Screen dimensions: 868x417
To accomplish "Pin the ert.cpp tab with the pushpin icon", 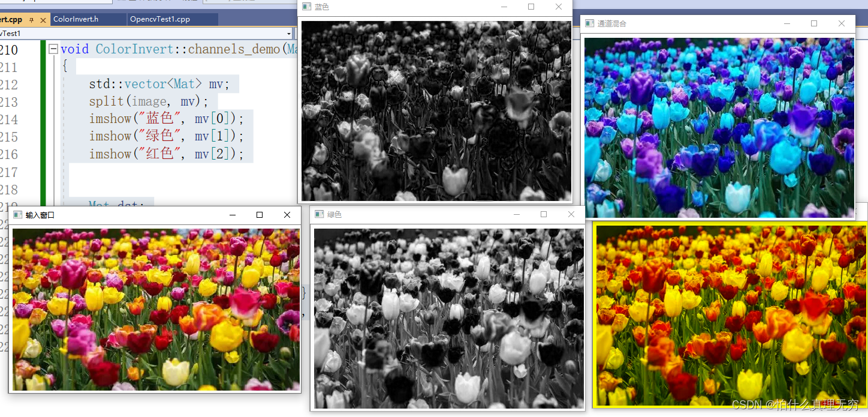I will coord(32,20).
